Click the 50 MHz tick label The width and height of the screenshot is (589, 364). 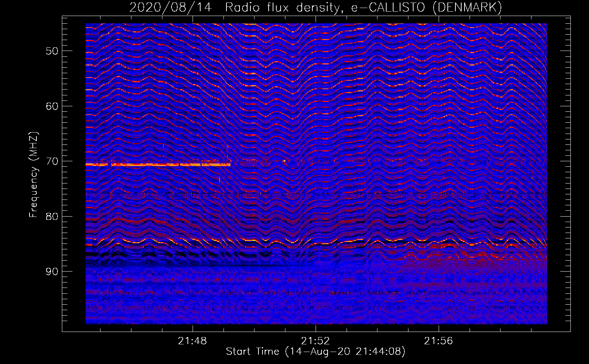pyautogui.click(x=52, y=51)
